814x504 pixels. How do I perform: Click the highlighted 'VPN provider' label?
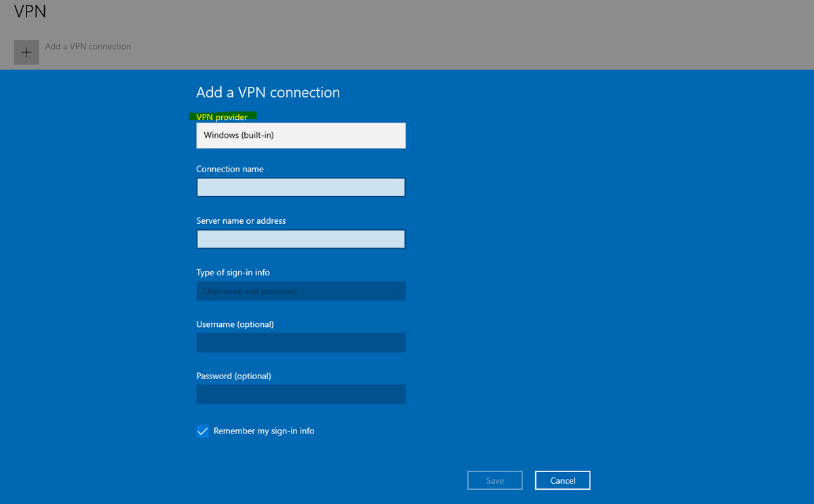pyautogui.click(x=222, y=117)
